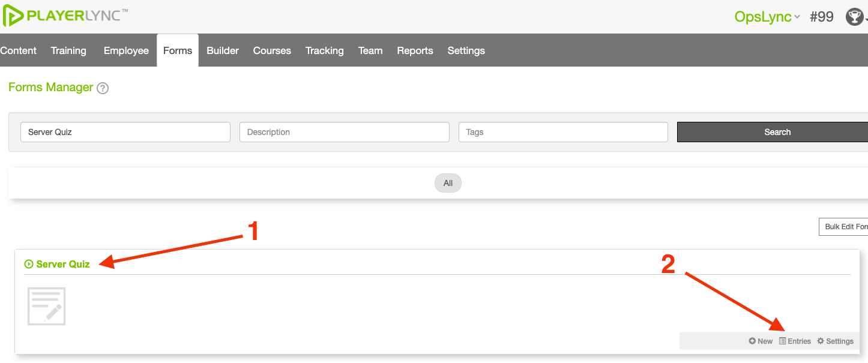Open the OpsLync dropdown
The width and height of the screenshot is (868, 363).
pyautogui.click(x=767, y=17)
